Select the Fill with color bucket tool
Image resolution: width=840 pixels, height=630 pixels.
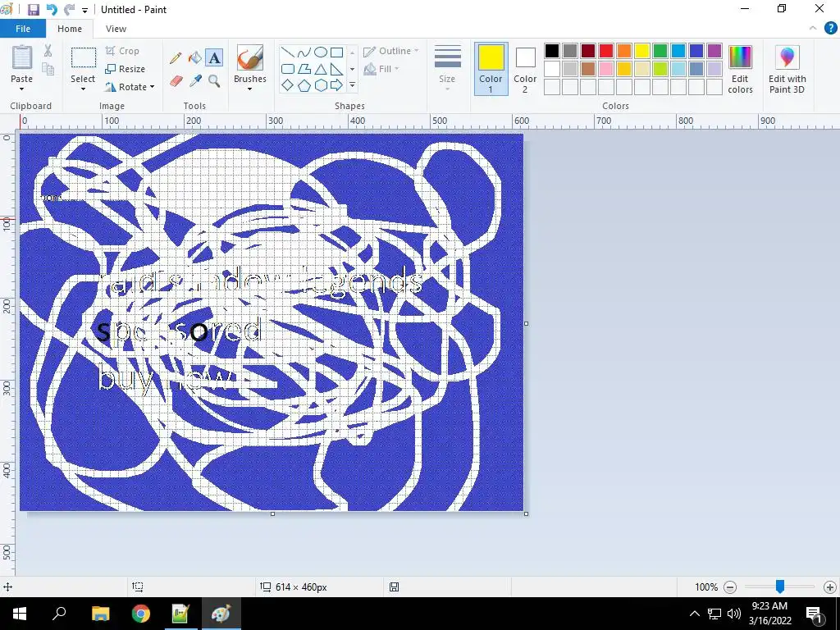pyautogui.click(x=195, y=58)
